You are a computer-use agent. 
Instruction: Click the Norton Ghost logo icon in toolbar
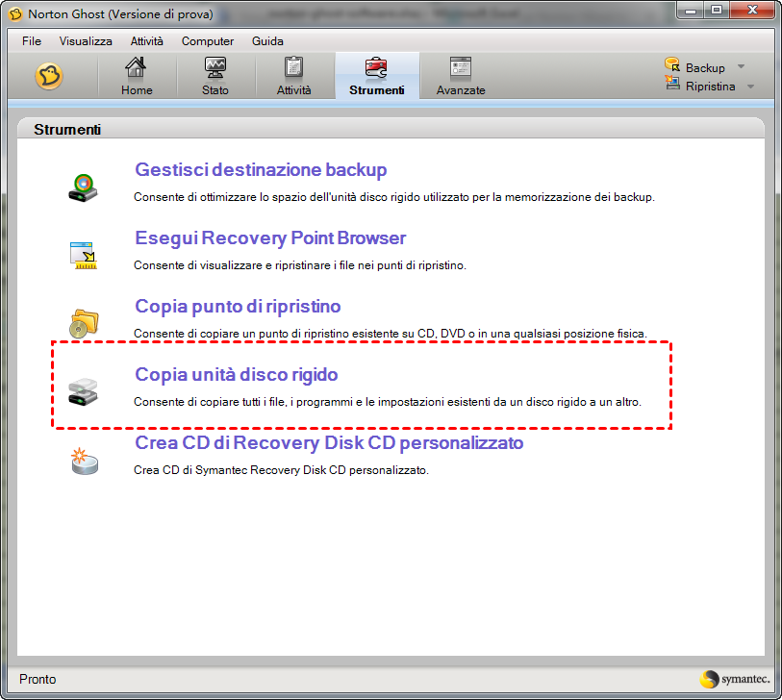point(49,76)
